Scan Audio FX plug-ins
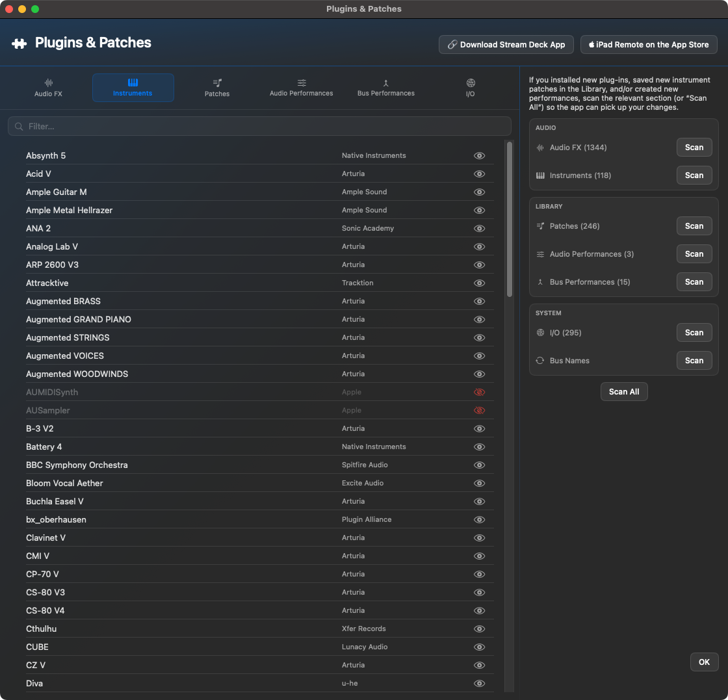Screen dimensions: 728x700 694,148
